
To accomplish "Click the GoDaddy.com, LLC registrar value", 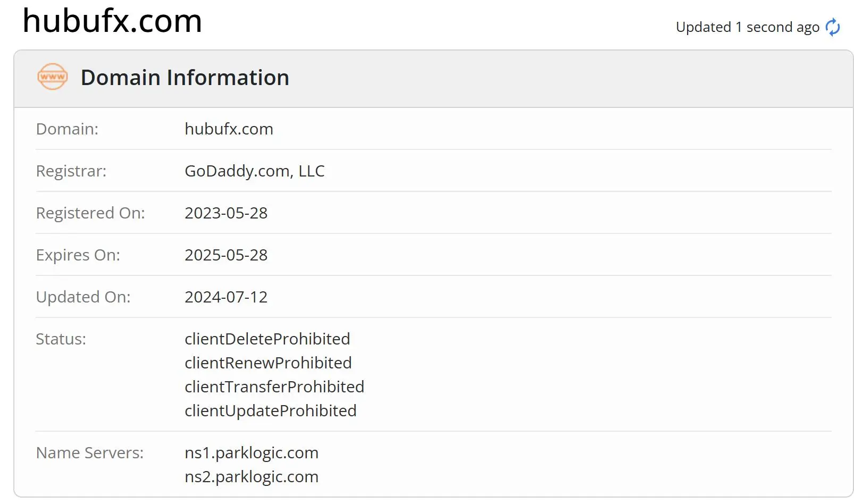I will pyautogui.click(x=254, y=171).
